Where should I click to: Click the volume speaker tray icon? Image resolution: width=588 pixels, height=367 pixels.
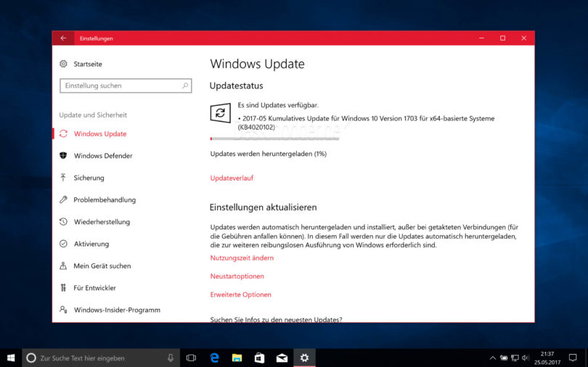526,358
